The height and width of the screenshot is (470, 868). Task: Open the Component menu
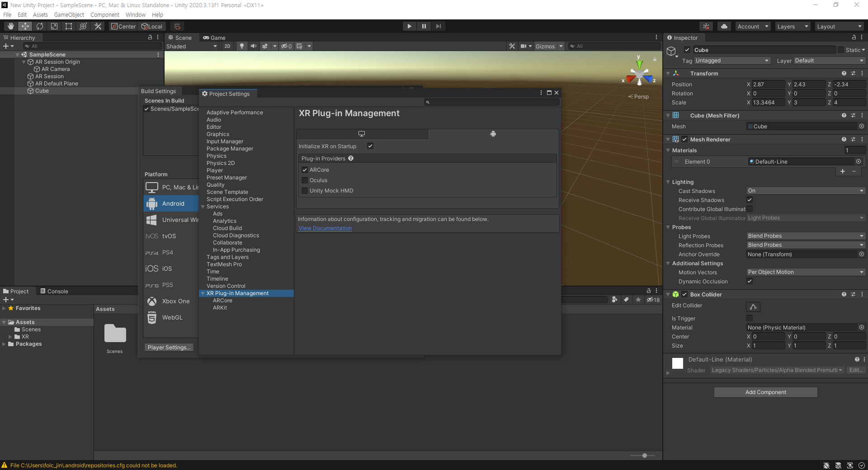tap(105, 14)
